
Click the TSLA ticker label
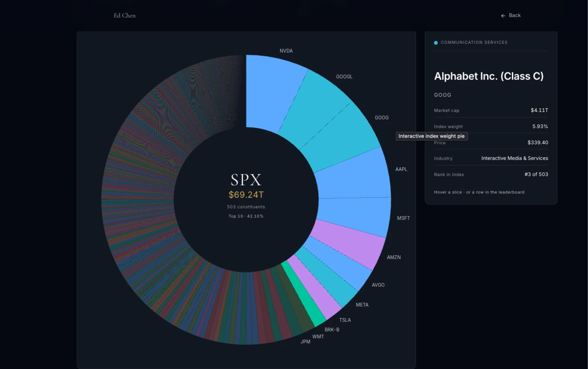pos(345,320)
